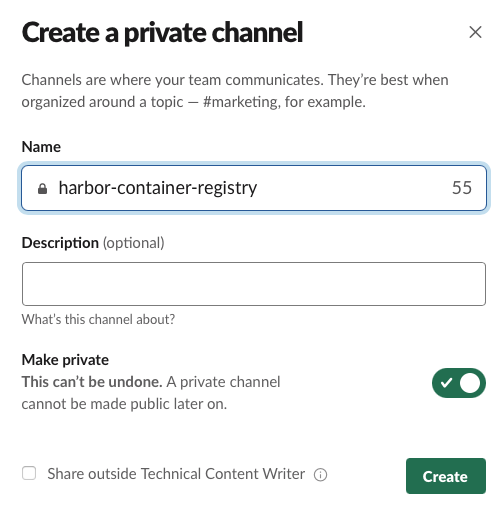Image resolution: width=504 pixels, height=507 pixels.
Task: Click info icon beside Share outside option
Action: click(x=320, y=475)
